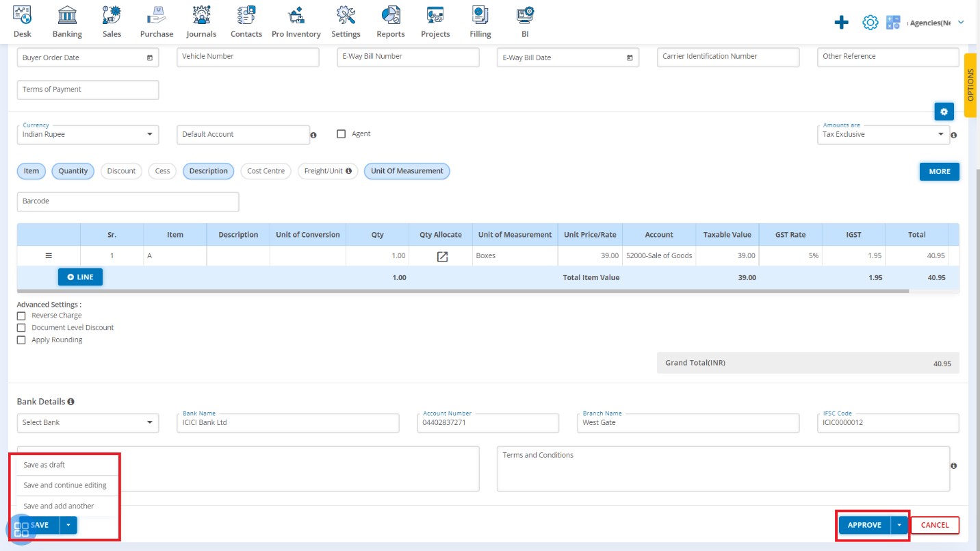Toggle the Cost Centre column chip

pyautogui.click(x=266, y=171)
